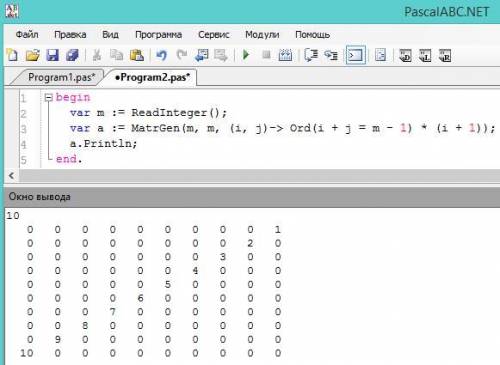Open the Вид menu
The width and height of the screenshot is (500, 365).
coord(110,35)
